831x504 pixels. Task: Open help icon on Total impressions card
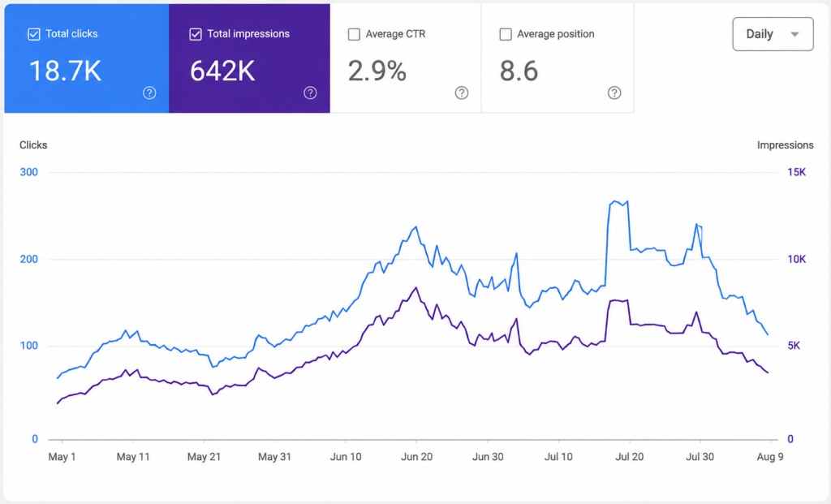point(311,93)
